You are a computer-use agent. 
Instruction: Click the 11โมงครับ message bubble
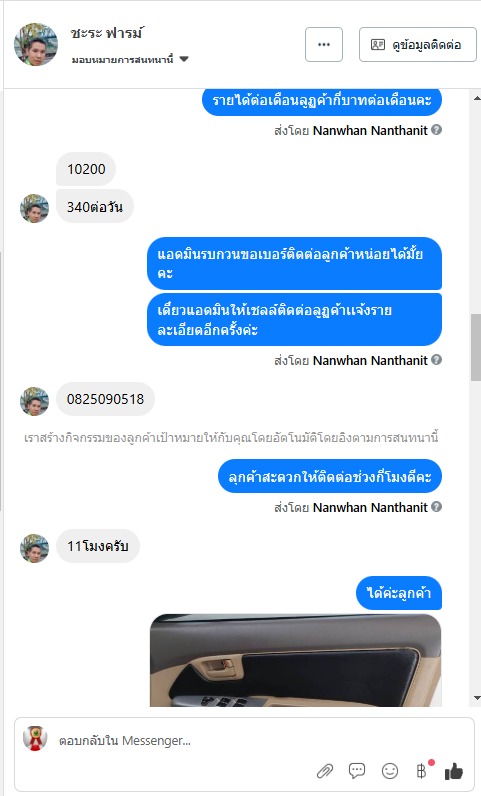pyautogui.click(x=98, y=546)
